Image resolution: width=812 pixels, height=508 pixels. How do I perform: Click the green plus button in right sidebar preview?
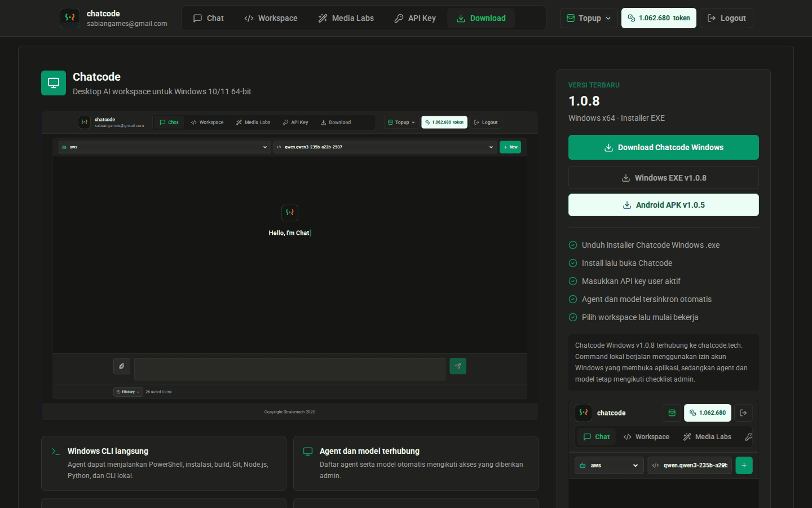pyautogui.click(x=744, y=465)
